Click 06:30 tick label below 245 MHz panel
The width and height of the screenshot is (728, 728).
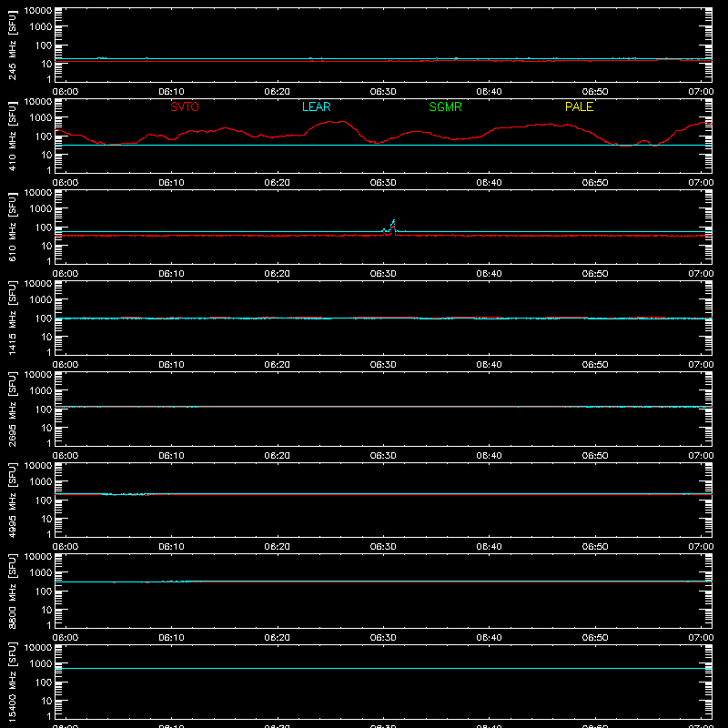tap(383, 92)
